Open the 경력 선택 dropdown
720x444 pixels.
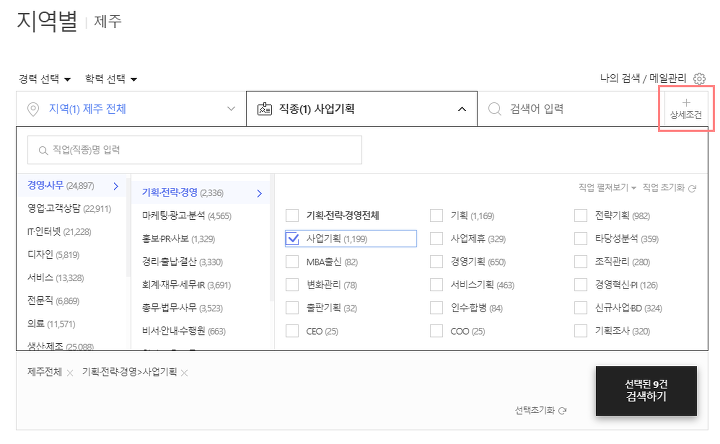point(45,79)
